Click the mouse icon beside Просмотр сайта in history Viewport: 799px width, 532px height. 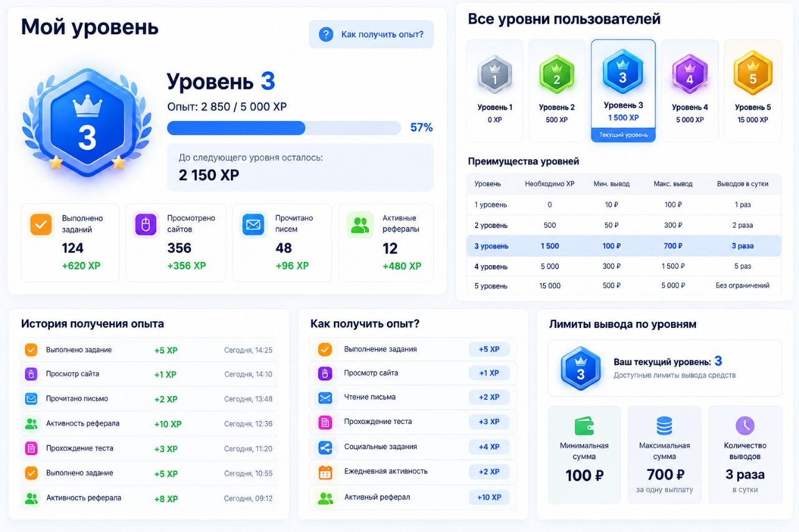(31, 374)
